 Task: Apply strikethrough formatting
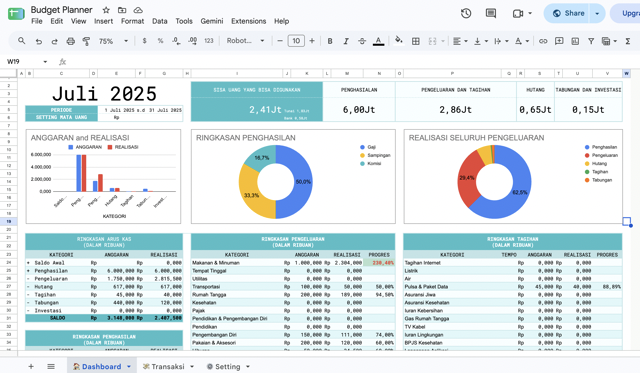pos(362,41)
